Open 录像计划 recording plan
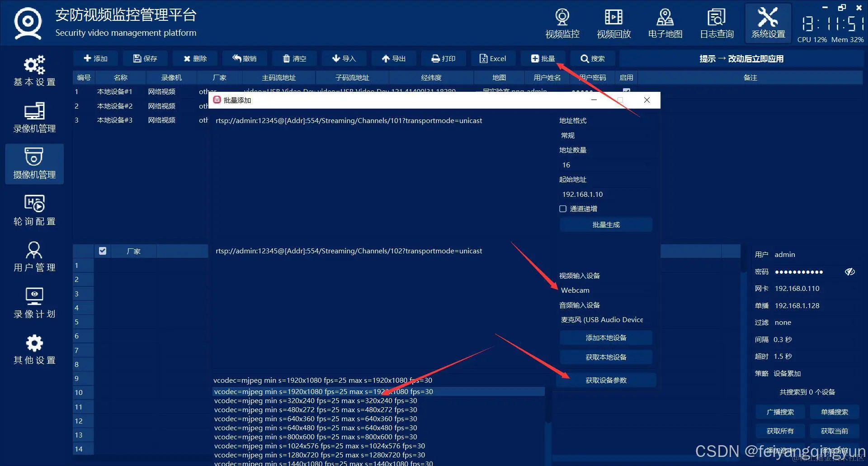 coord(34,303)
